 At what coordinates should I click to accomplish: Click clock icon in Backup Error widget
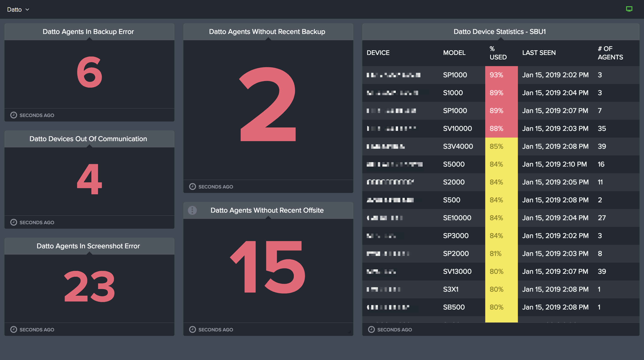[13, 115]
